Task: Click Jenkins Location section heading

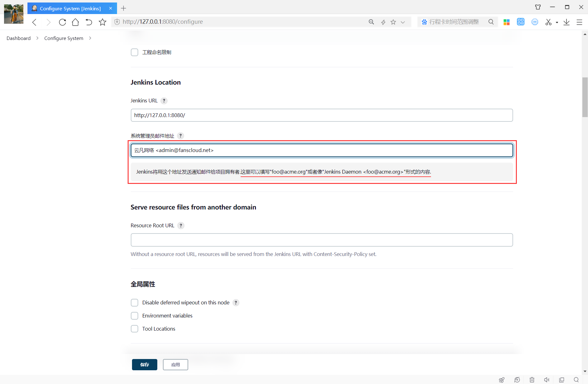Action: [x=155, y=82]
